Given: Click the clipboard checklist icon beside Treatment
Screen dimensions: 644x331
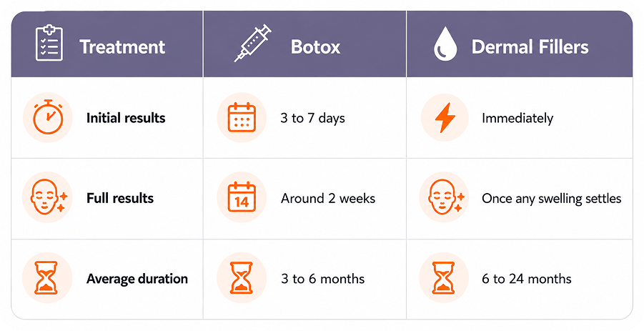Looking at the screenshot, I should tap(49, 43).
